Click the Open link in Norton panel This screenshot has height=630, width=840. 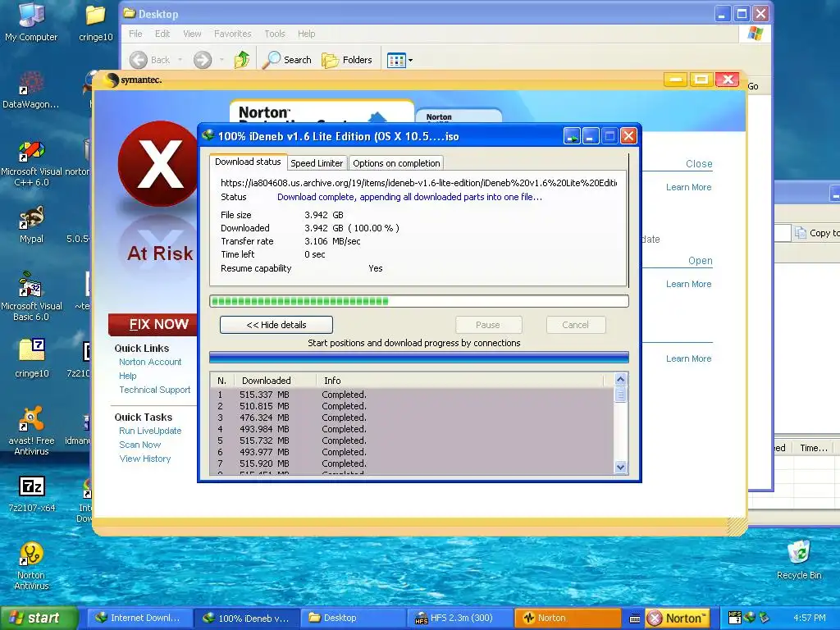click(701, 261)
